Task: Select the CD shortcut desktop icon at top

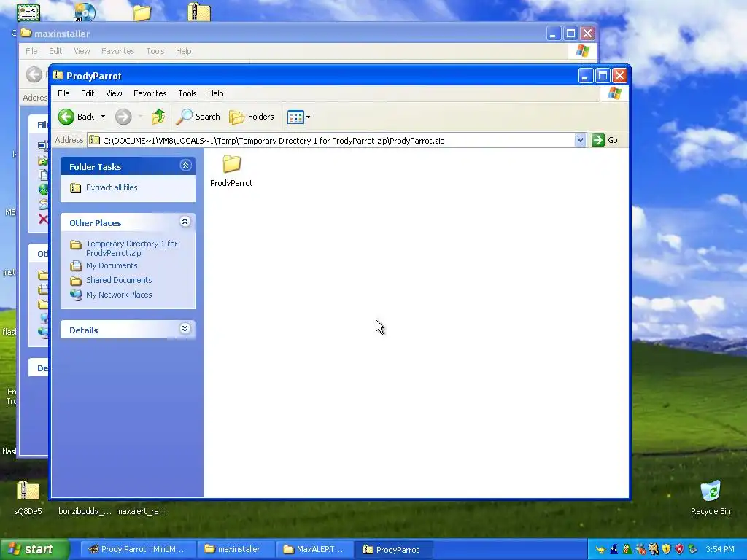Action: (x=85, y=12)
